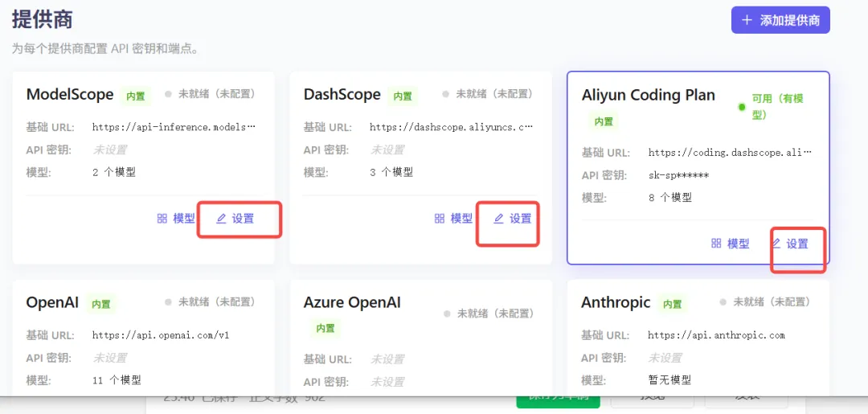The image size is (868, 414).
Task: Open 模型 for the DashScope card
Action: (x=453, y=219)
